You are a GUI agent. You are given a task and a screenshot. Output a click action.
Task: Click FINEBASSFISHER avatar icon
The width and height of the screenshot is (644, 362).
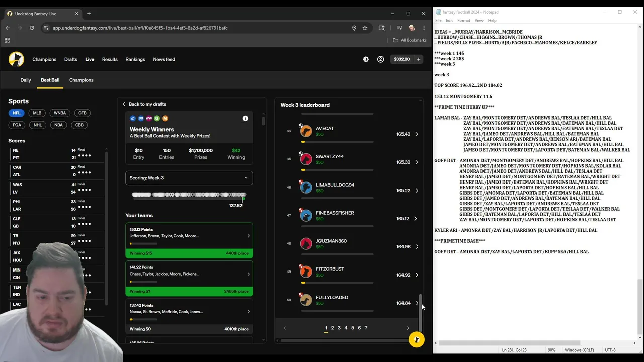tap(306, 216)
